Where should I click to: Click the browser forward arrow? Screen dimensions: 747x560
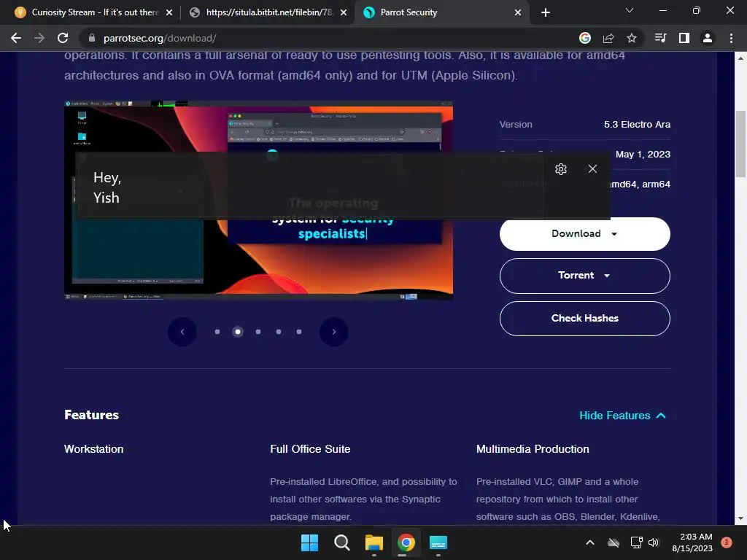[39, 38]
